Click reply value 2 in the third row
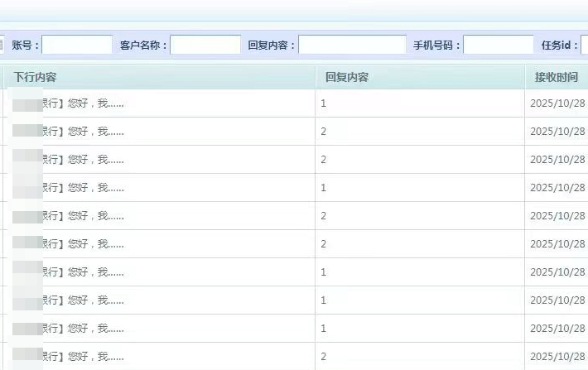Screen dimensions: 588x370 324,160
